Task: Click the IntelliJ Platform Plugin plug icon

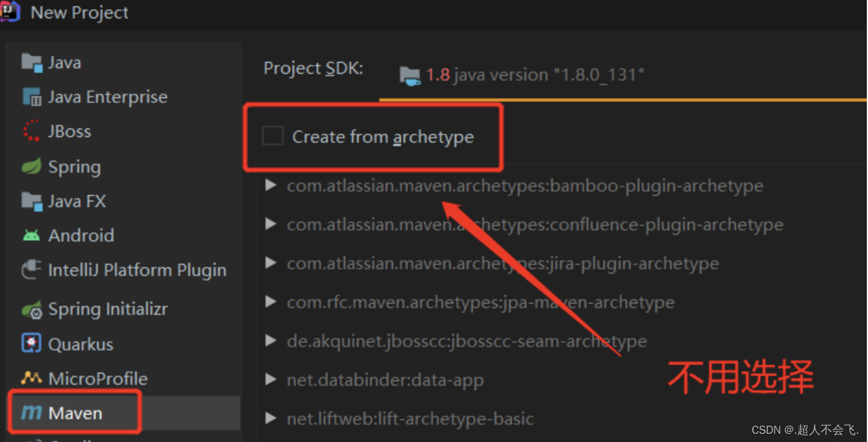Action: pos(32,270)
